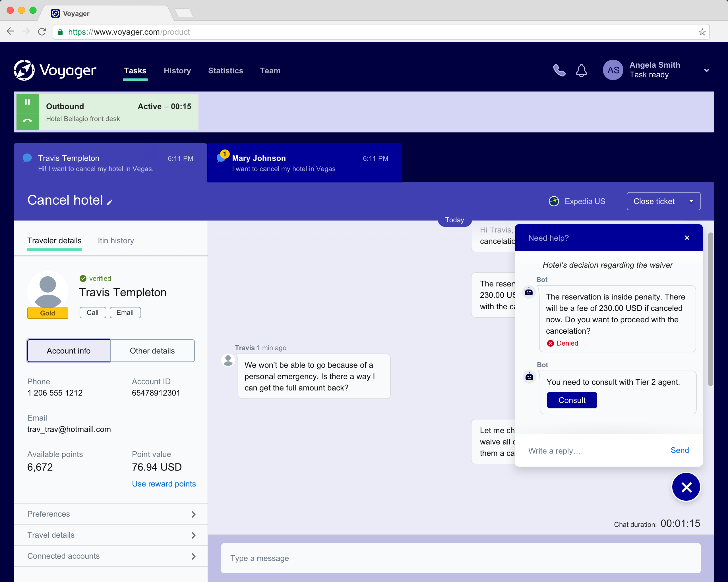Bookmark the page with the star
Viewport: 728px width, 582px height.
[x=702, y=32]
